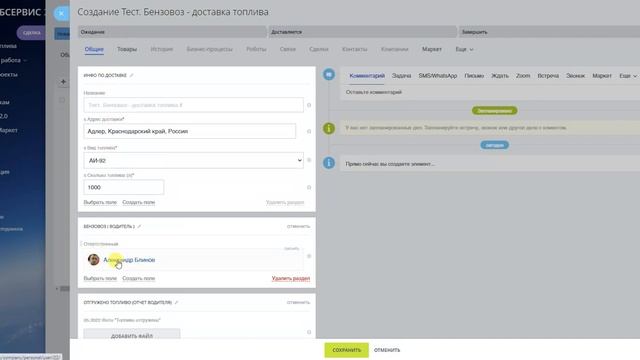This screenshot has height=360, width=640.
Task: Select the Доставляется stage
Action: point(362,32)
